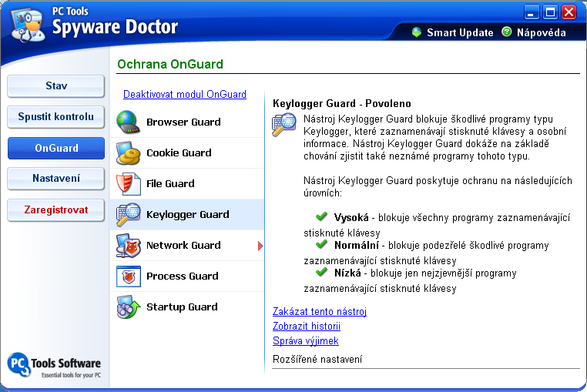Viewport: 587px width, 392px height.
Task: Click Nápověda help text button
Action: tap(542, 32)
